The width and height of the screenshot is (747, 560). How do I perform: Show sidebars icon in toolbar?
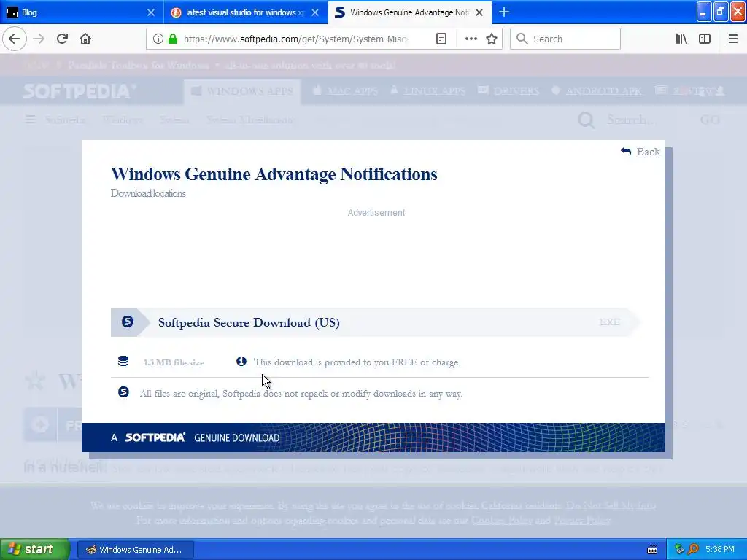click(x=705, y=39)
